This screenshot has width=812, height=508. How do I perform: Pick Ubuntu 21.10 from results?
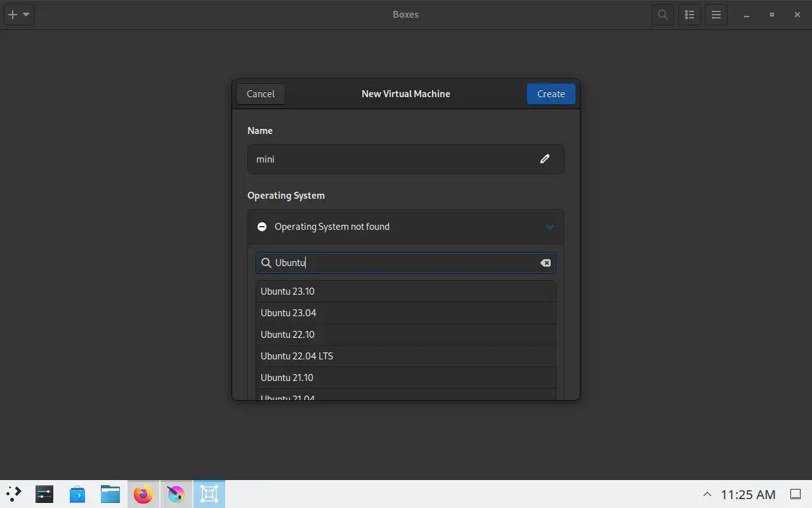click(406, 378)
